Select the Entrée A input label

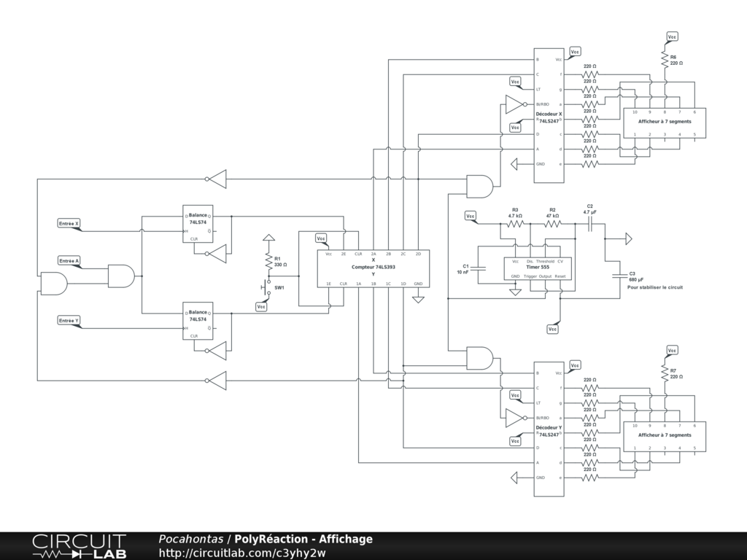[x=69, y=260]
